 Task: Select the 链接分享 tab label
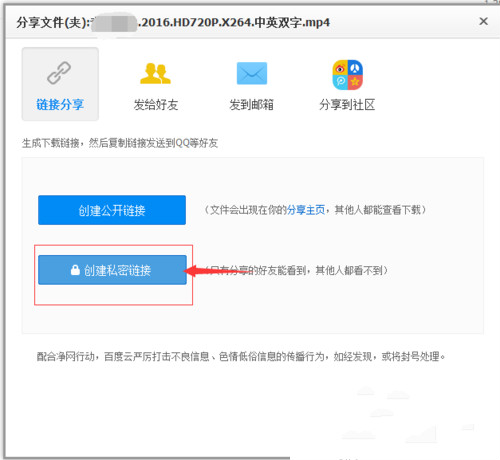(x=60, y=105)
